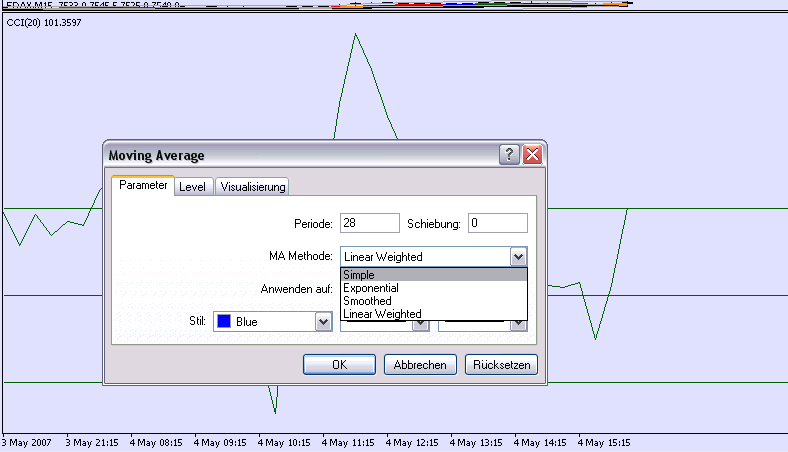Switch to the Level tab
Screen dimensions: 788x452
192,186
